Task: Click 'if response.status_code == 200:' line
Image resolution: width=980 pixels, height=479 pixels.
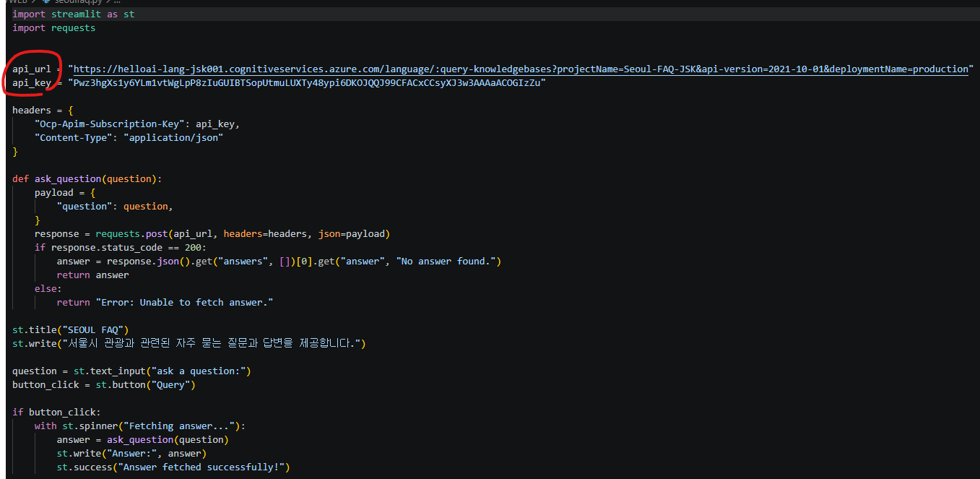Action: coord(120,248)
